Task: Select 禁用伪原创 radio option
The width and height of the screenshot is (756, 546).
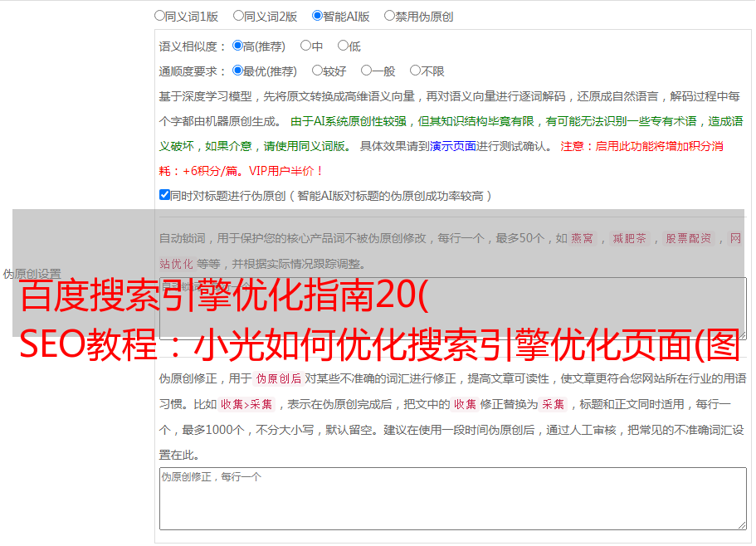Action: 389,16
